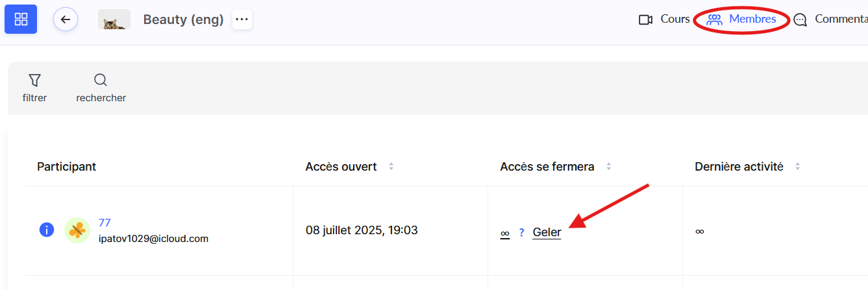Click the filter funnel icon

[x=35, y=80]
